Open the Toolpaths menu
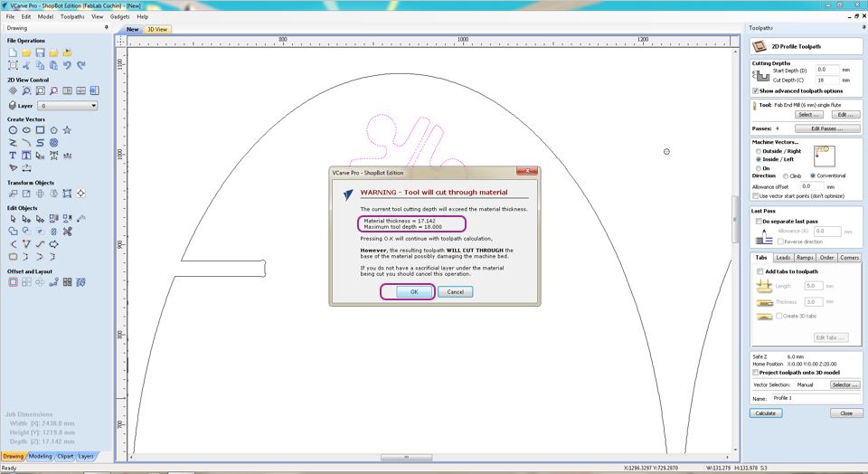 [72, 16]
